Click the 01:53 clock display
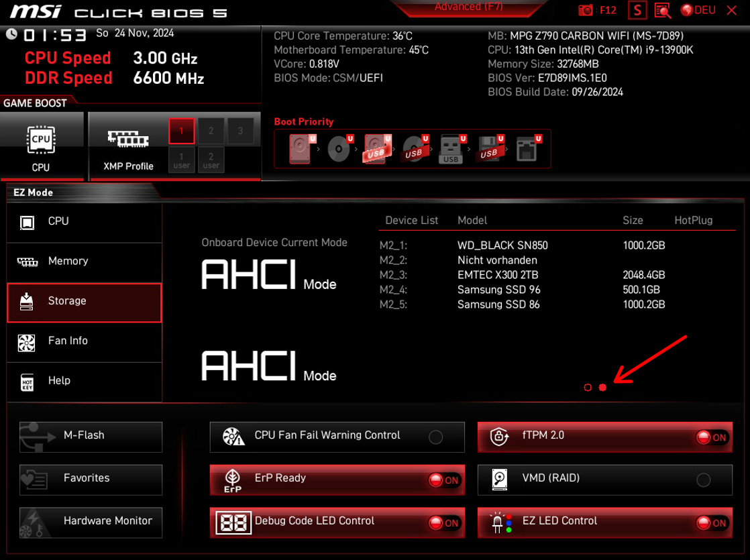The width and height of the screenshot is (750, 560). click(x=56, y=35)
